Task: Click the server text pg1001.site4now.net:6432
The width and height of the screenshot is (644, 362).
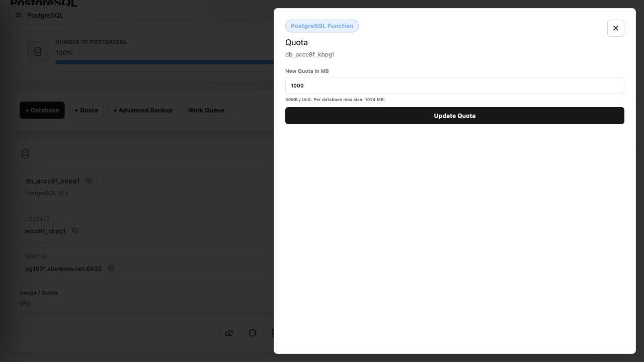Action: tap(63, 268)
